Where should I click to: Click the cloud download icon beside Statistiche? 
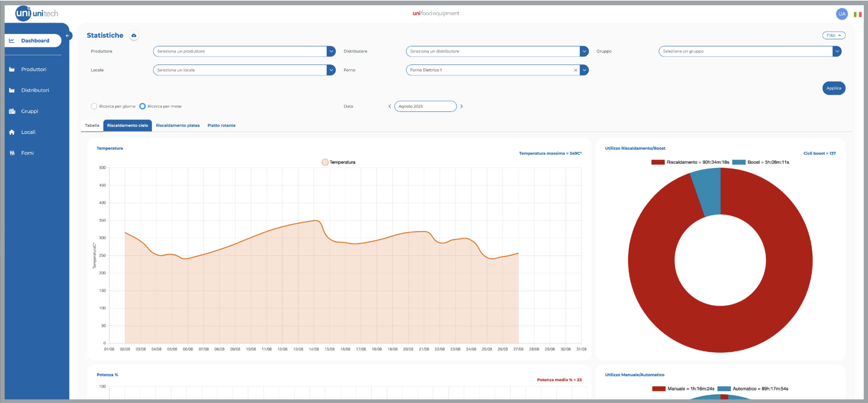134,35
